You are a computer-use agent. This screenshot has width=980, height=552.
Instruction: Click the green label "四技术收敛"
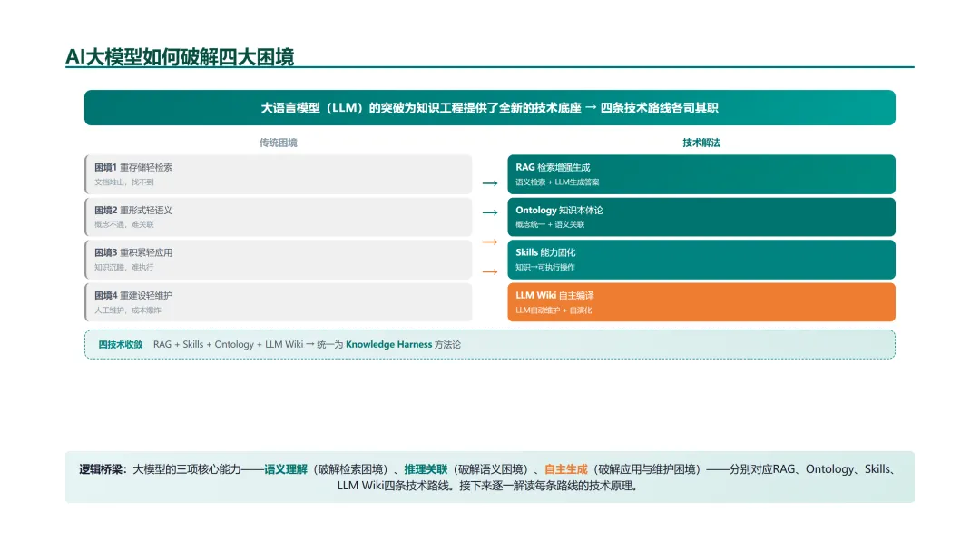[120, 344]
